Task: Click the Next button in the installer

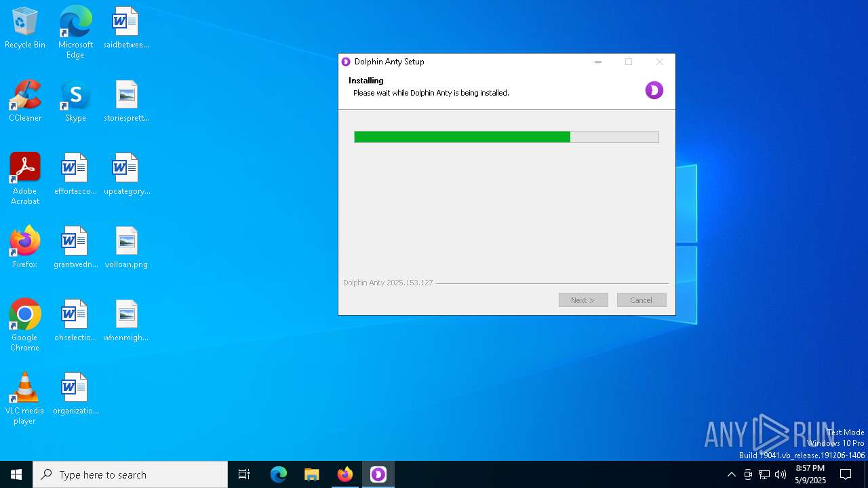Action: coord(583,300)
